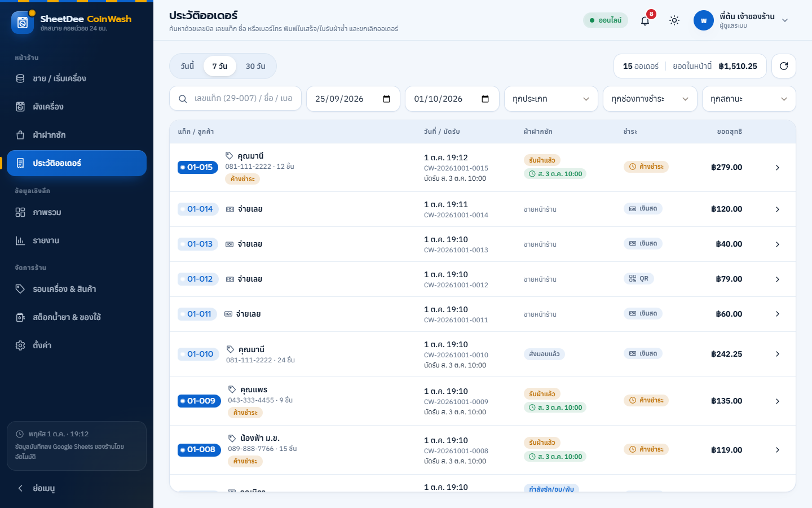The width and height of the screenshot is (812, 508).
Task: Open ผ้าฝากซัก in sidebar
Action: 77,135
